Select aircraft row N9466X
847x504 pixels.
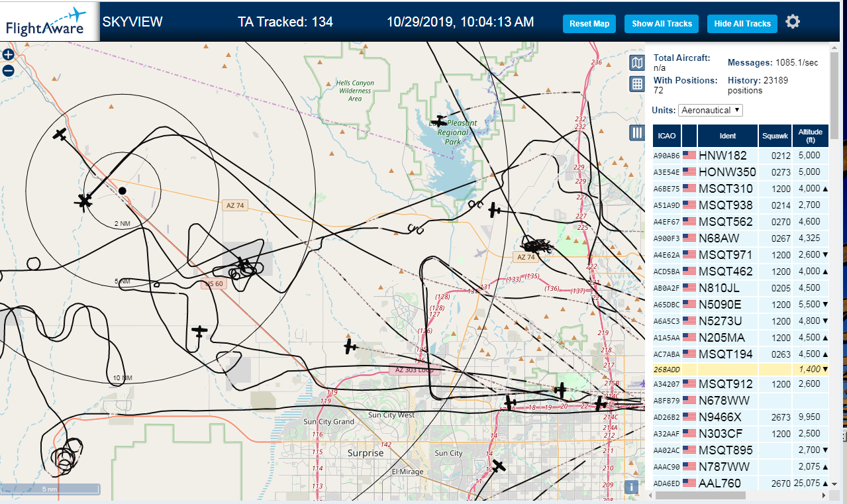[x=741, y=417]
